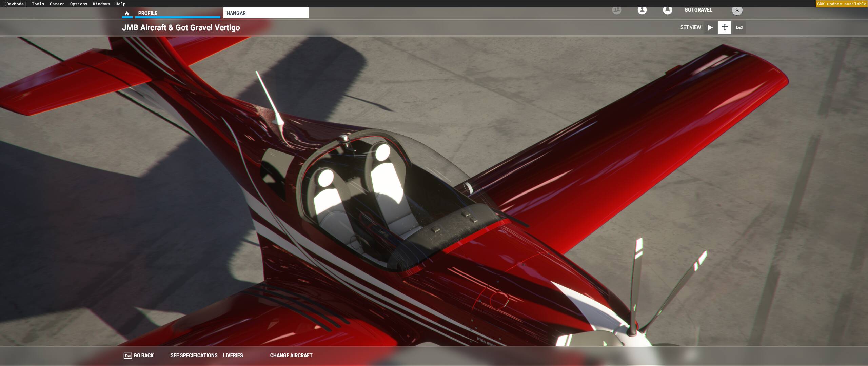Open the notifications bell
Screen dimensions: 868x366
[x=667, y=10]
